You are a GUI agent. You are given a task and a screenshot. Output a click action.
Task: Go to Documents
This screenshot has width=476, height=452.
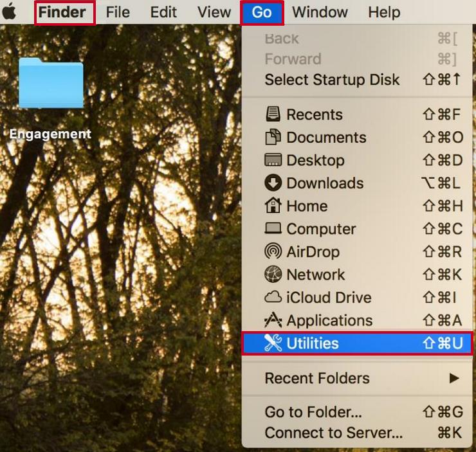point(357,137)
